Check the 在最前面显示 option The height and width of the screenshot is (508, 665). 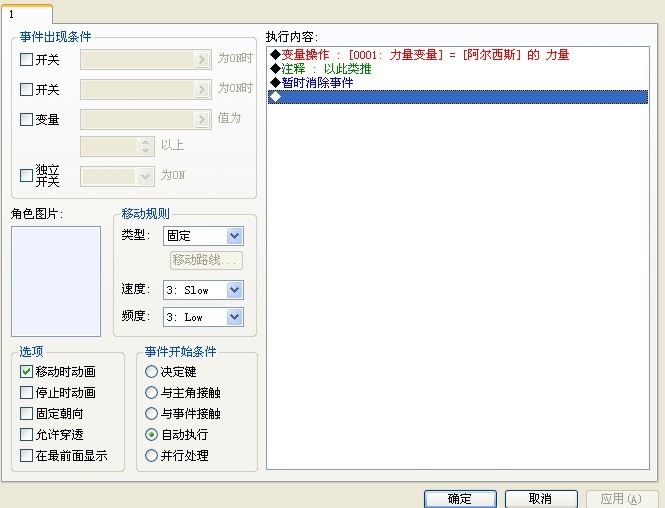(26, 456)
